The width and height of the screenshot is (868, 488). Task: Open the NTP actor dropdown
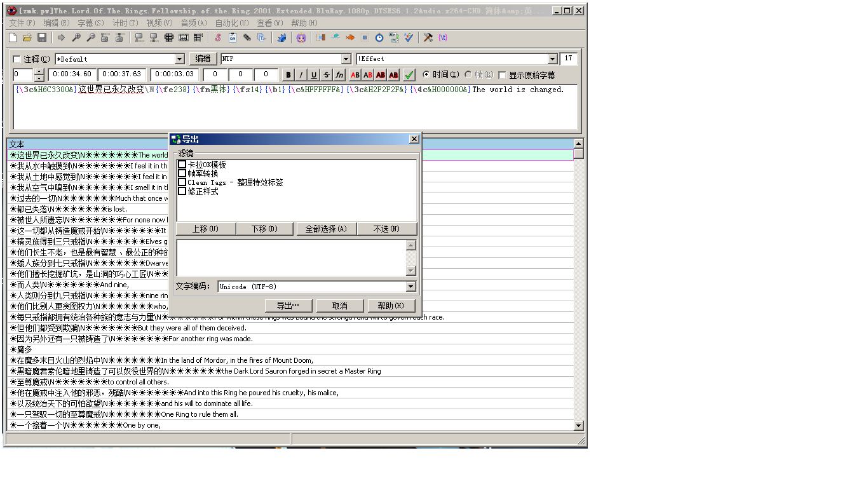coord(346,59)
